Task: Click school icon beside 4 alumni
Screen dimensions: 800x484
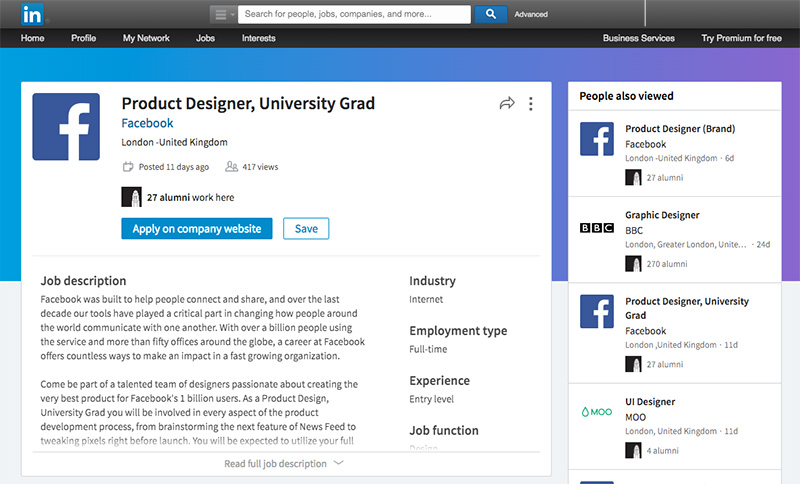Action: point(633,450)
